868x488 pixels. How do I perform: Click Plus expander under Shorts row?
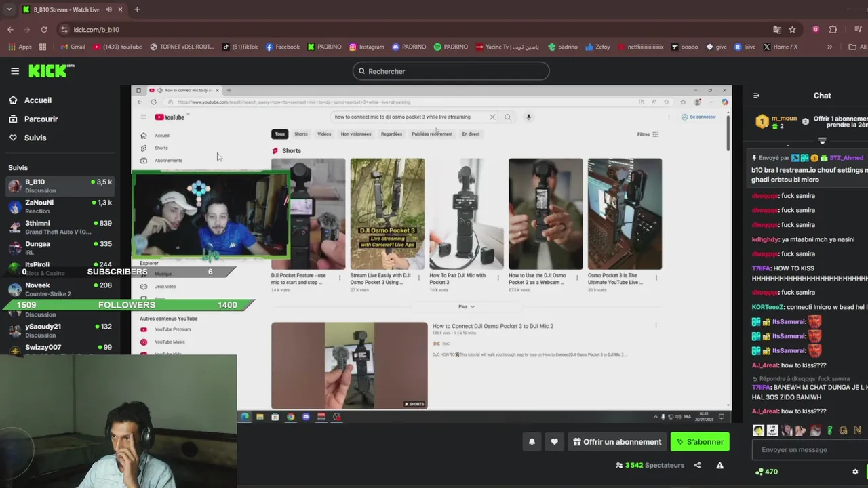click(466, 306)
